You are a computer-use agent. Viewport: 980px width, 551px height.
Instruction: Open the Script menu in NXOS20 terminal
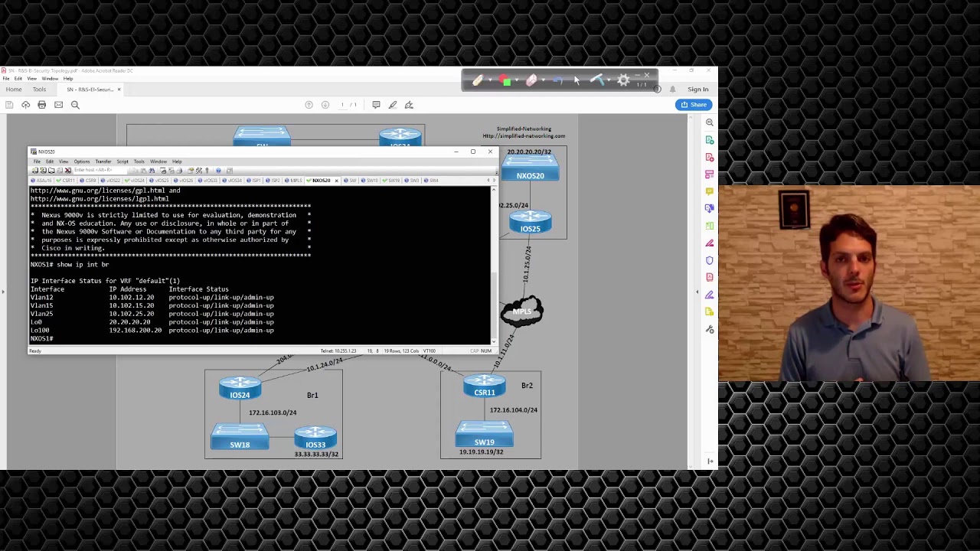click(x=122, y=161)
